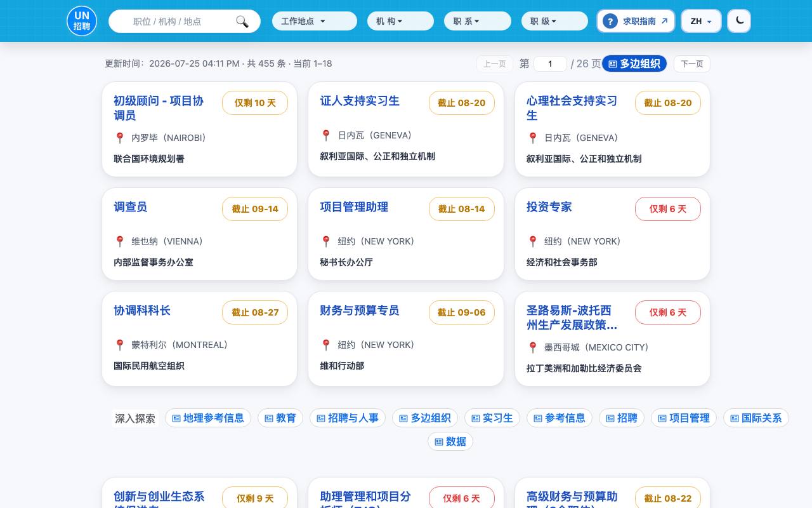Screen dimensions: 812x508
Task: Open the 圣路易斯-波托西州 job posting
Action: (x=572, y=317)
